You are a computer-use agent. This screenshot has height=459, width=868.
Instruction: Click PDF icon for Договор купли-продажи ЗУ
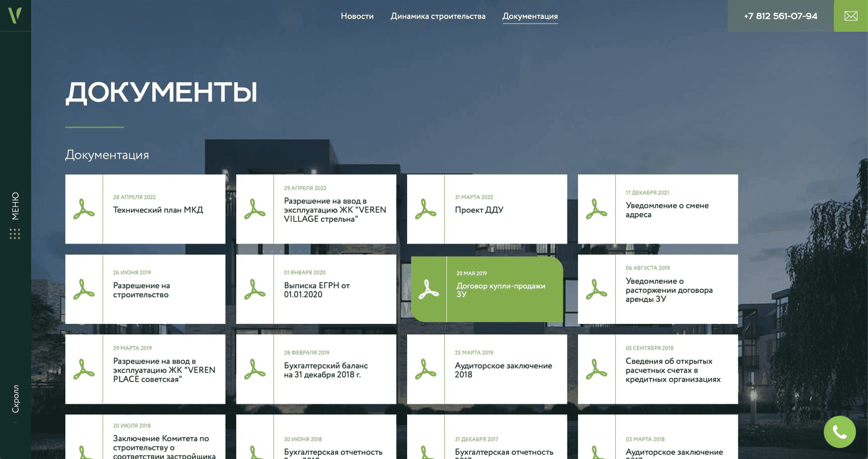pos(429,289)
